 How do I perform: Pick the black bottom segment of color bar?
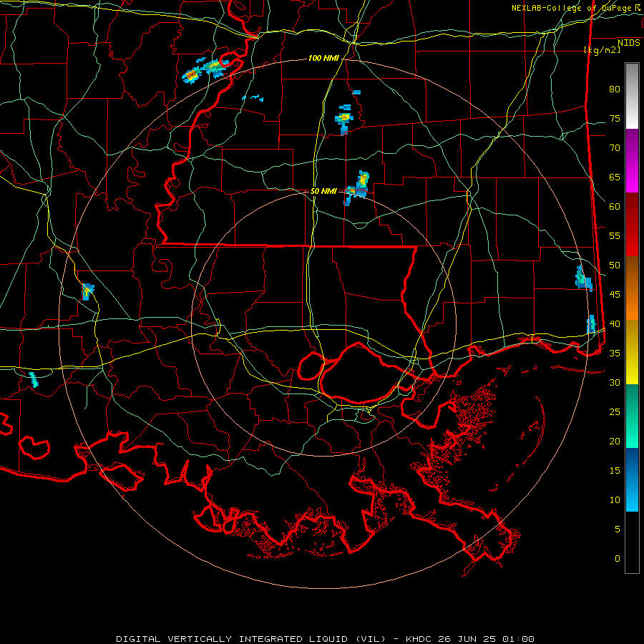(632, 542)
